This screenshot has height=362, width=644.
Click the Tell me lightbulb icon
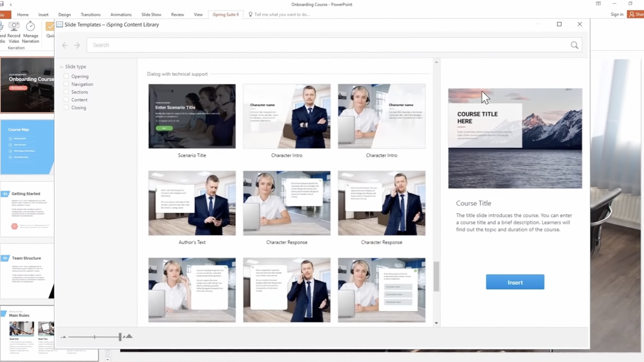click(251, 15)
